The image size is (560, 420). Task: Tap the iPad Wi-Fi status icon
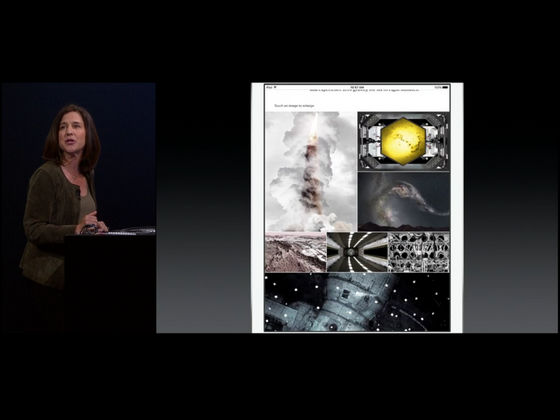click(275, 87)
